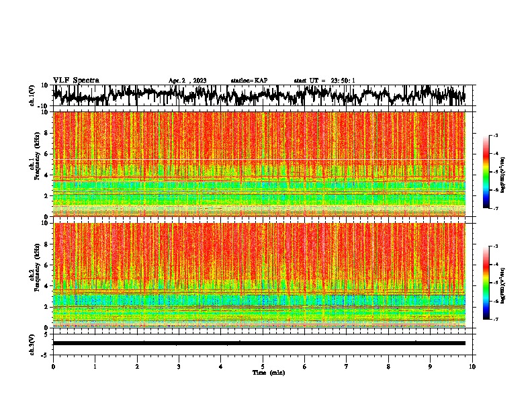Click the time axis tick label "2"
This screenshot has width=532, height=411.
[x=137, y=367]
